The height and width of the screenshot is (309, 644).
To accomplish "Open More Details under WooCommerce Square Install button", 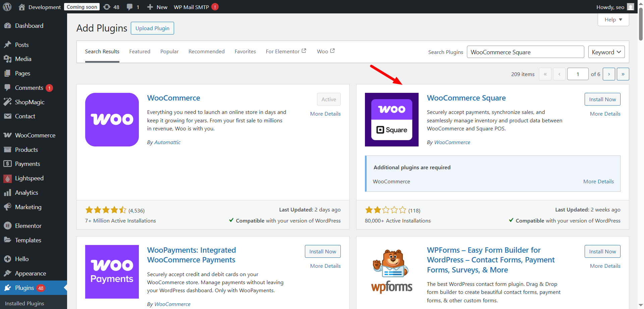I will [605, 114].
